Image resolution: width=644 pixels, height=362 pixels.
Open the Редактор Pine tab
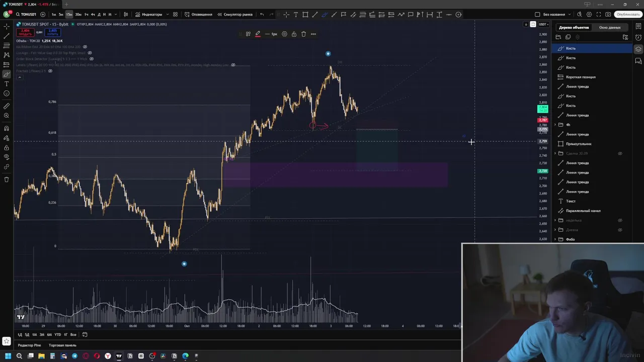pos(29,345)
